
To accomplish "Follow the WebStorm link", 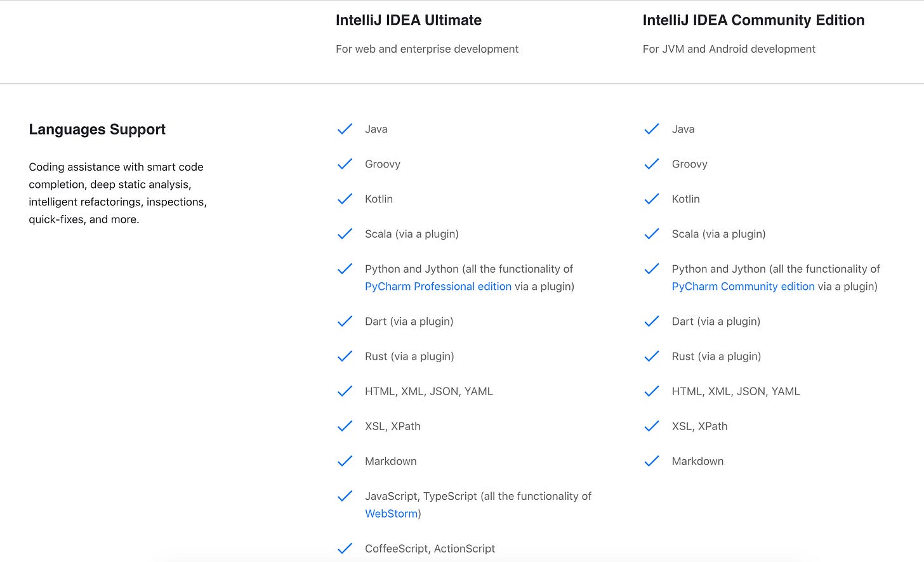I will [392, 514].
